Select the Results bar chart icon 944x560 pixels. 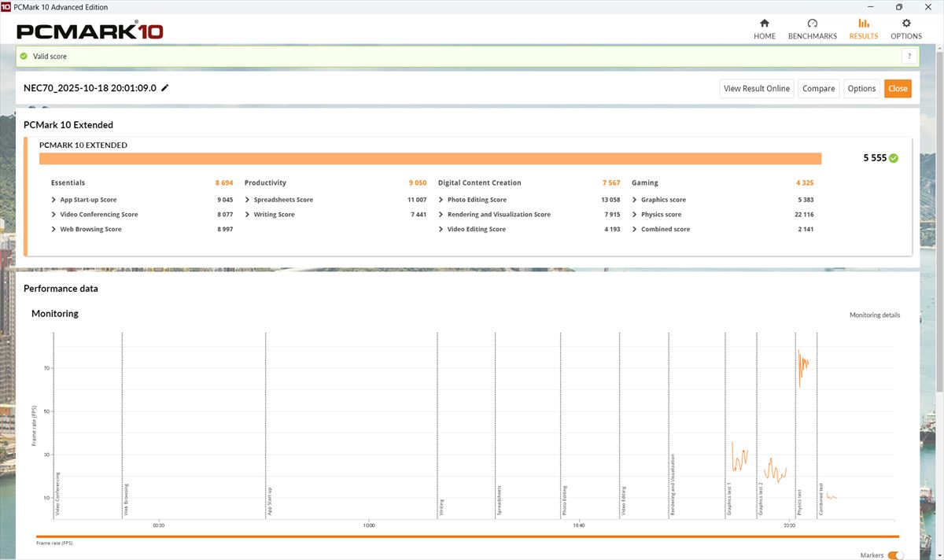click(x=863, y=24)
